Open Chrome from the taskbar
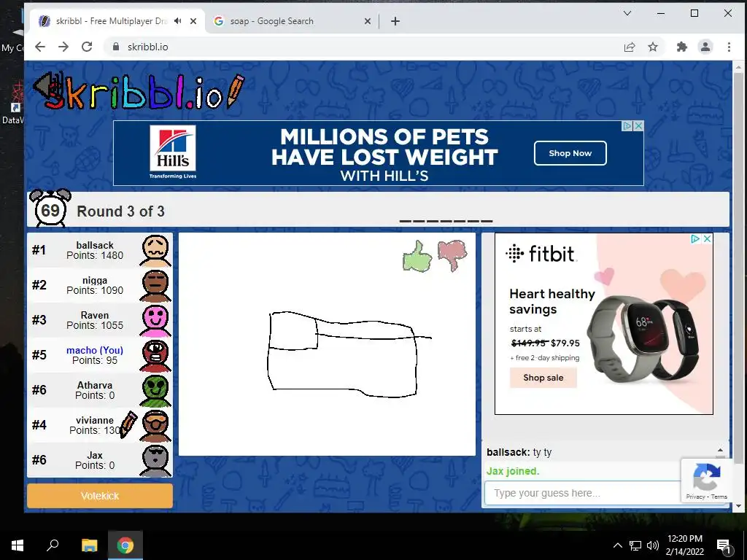This screenshot has width=747, height=560. pyautogui.click(x=125, y=545)
